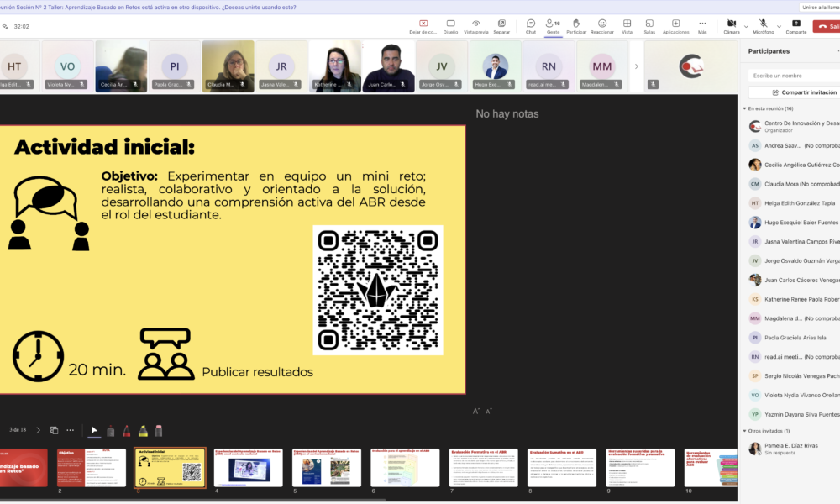This screenshot has width=840, height=504.
Task: Select Jasna JR participant tile
Action: click(x=281, y=66)
